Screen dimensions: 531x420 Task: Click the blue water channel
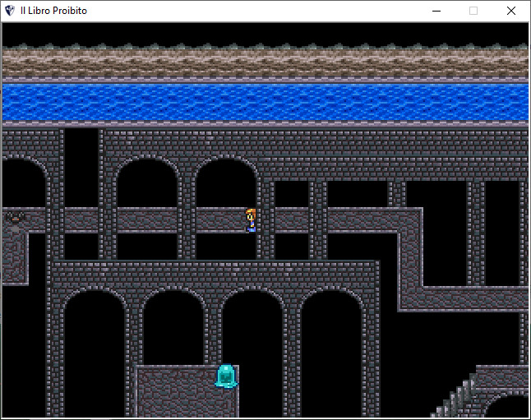(265, 102)
